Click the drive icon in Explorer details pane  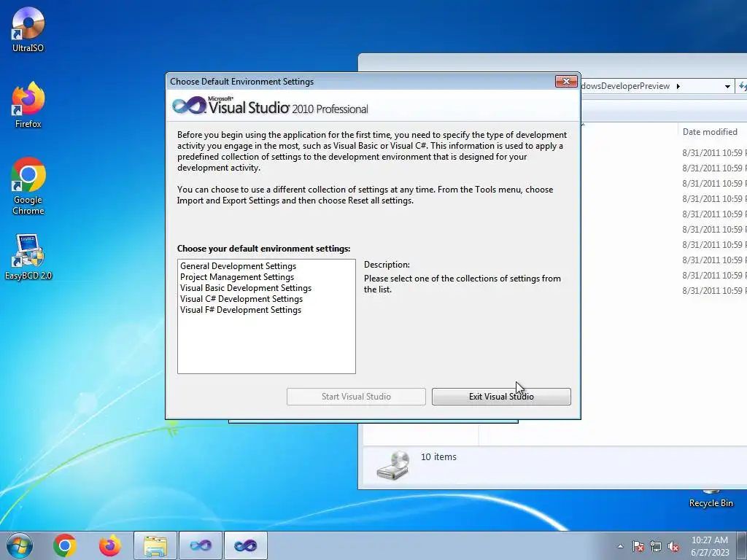[x=393, y=465]
